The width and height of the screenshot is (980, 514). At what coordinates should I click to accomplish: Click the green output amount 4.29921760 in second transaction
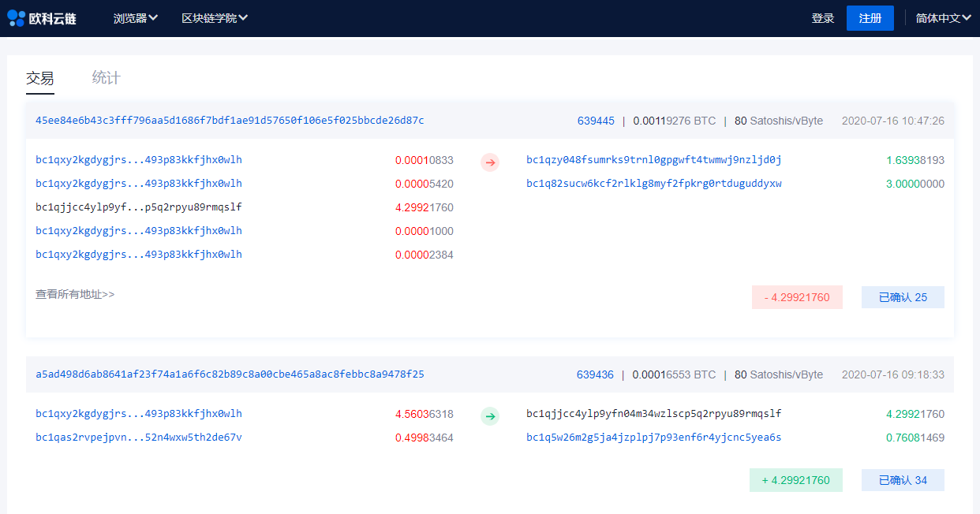(915, 414)
